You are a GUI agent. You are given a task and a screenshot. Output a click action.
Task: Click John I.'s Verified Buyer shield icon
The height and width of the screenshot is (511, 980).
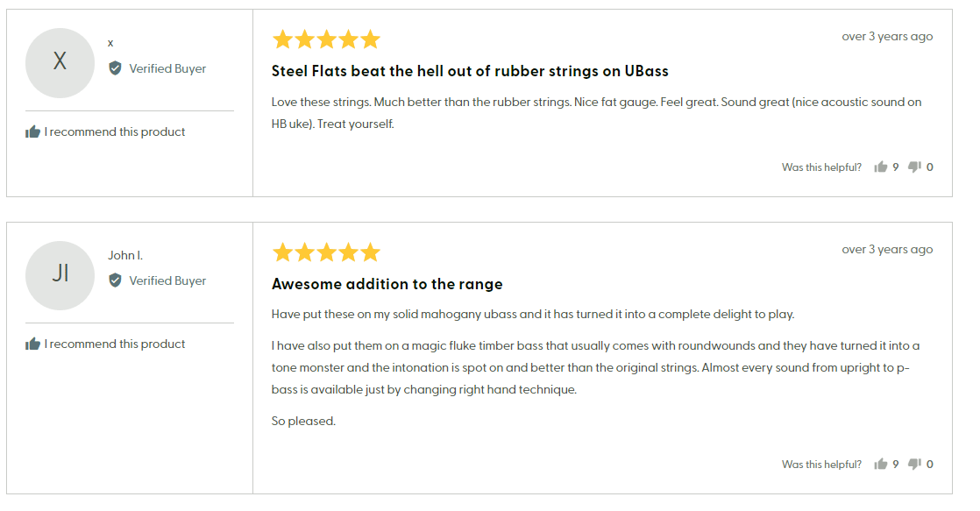115,280
